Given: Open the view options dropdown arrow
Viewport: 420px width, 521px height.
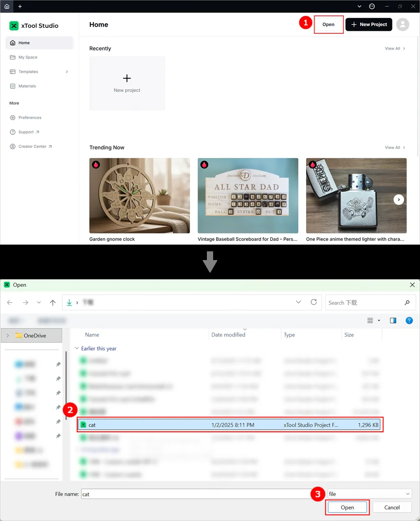Looking at the screenshot, I should point(379,321).
